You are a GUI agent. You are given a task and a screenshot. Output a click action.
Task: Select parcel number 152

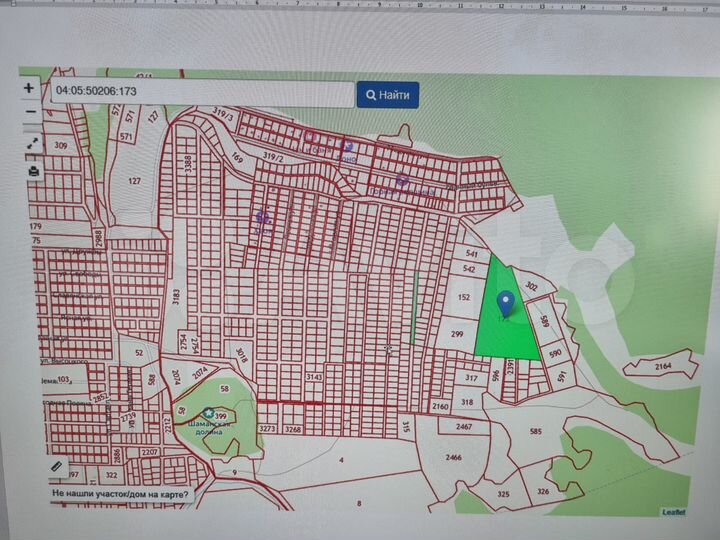[x=464, y=298]
